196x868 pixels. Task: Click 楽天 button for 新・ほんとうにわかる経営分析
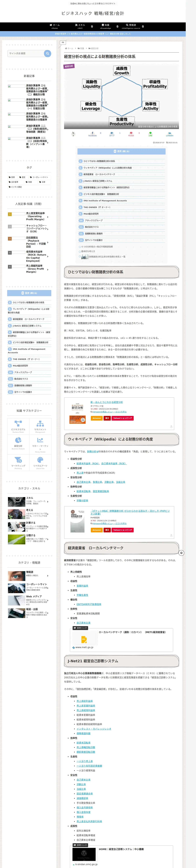pyautogui.click(x=107, y=418)
